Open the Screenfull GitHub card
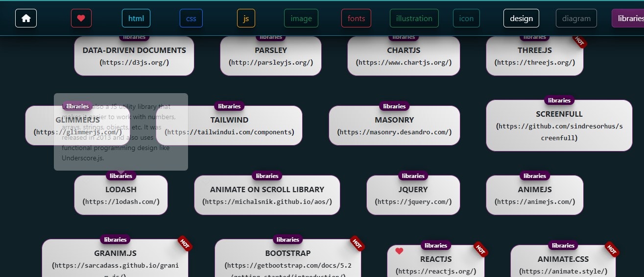This screenshot has height=277, width=644. pyautogui.click(x=559, y=126)
